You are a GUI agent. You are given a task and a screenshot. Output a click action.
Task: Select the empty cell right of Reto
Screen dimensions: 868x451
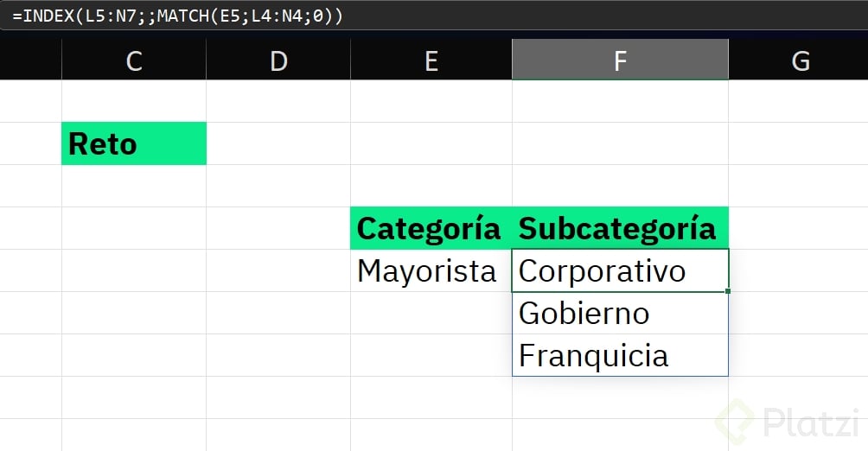click(278, 143)
